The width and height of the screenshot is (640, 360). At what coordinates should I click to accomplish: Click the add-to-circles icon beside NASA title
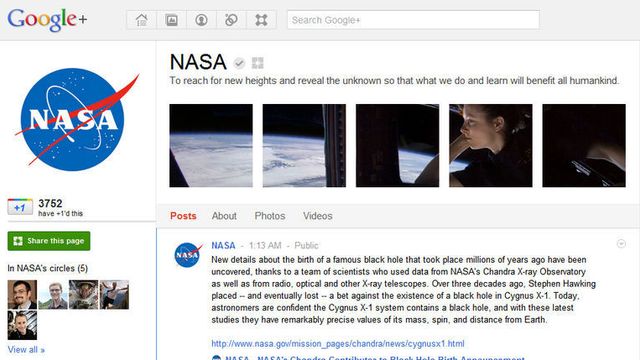(258, 63)
